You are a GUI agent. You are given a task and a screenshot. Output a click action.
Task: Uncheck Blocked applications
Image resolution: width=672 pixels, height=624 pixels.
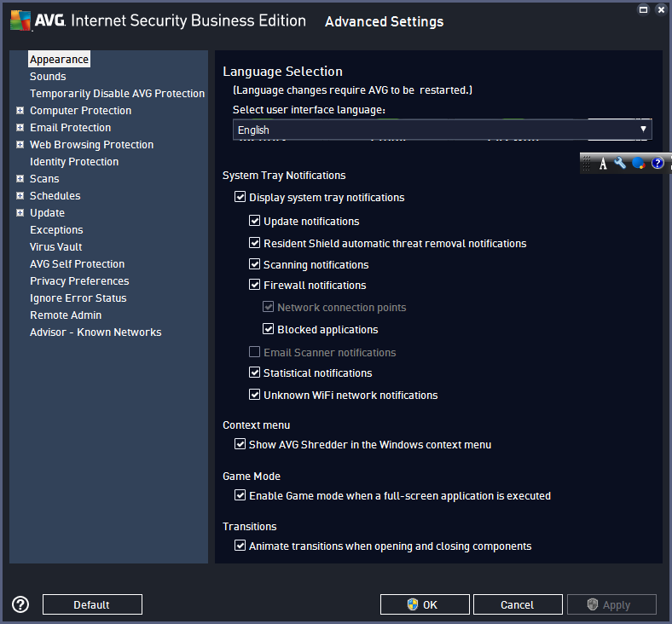[x=269, y=329]
